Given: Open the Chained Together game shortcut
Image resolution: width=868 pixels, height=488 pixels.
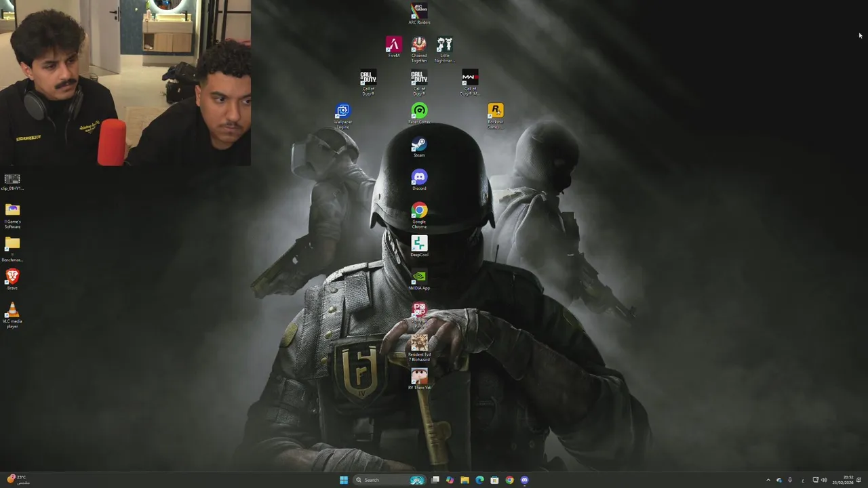Looking at the screenshot, I should point(419,49).
